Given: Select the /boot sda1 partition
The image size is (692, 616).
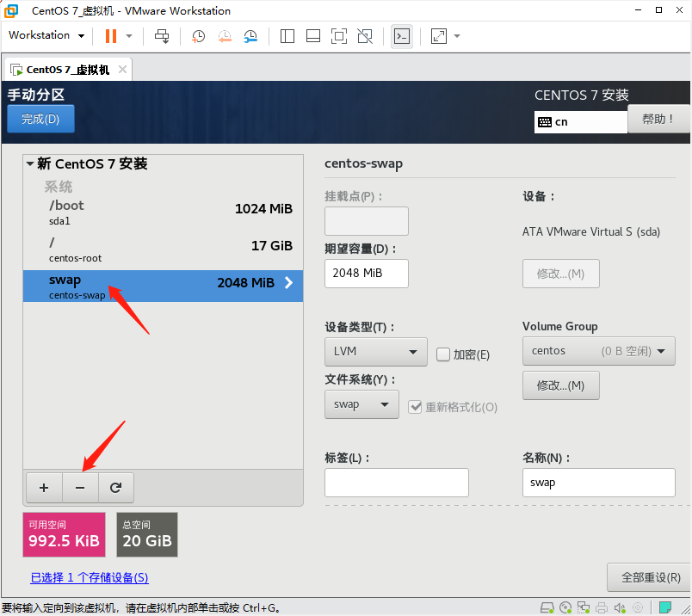Looking at the screenshot, I should tap(163, 213).
